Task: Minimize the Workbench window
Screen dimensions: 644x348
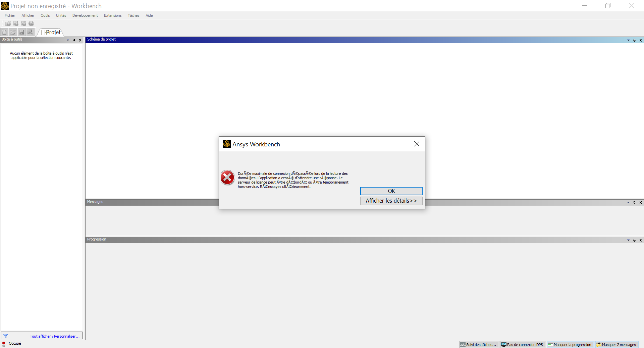Action: (585, 6)
